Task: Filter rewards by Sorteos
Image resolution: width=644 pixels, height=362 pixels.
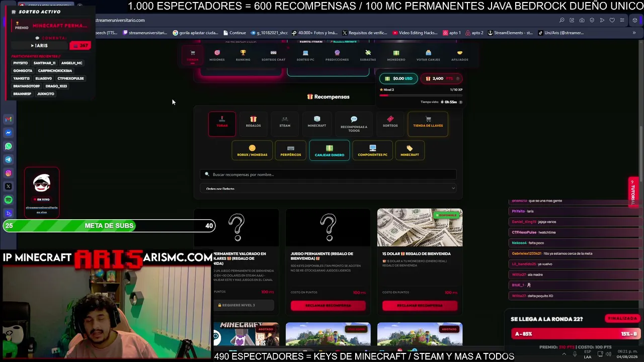Action: tap(390, 124)
